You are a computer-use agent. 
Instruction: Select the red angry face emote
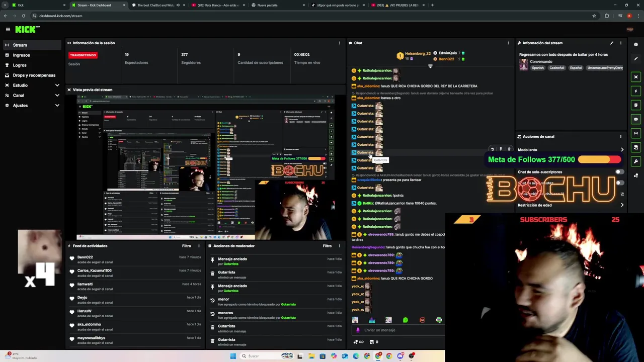click(x=422, y=320)
